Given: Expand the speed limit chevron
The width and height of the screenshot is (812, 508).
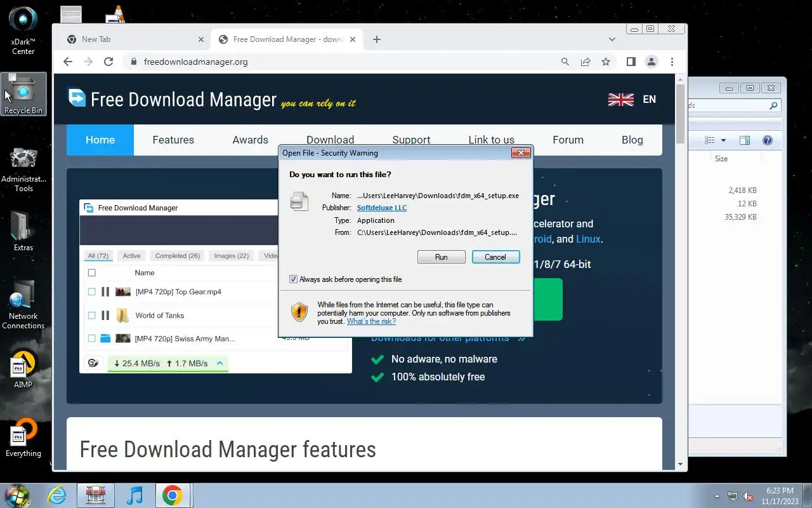Looking at the screenshot, I should (219, 363).
